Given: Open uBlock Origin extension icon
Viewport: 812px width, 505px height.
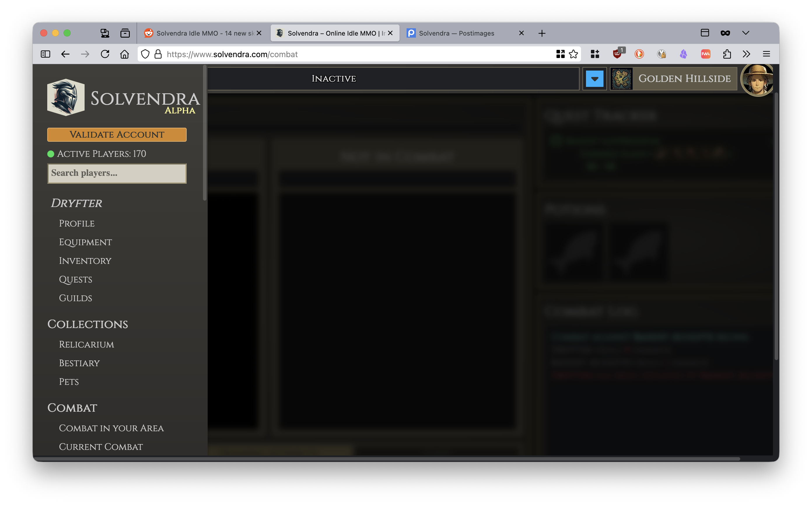Looking at the screenshot, I should pyautogui.click(x=617, y=54).
